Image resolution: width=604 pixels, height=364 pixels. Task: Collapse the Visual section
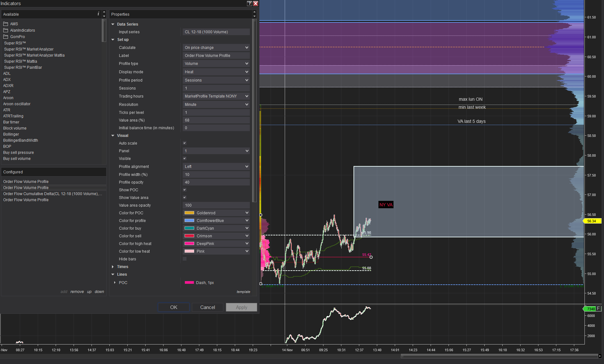113,136
